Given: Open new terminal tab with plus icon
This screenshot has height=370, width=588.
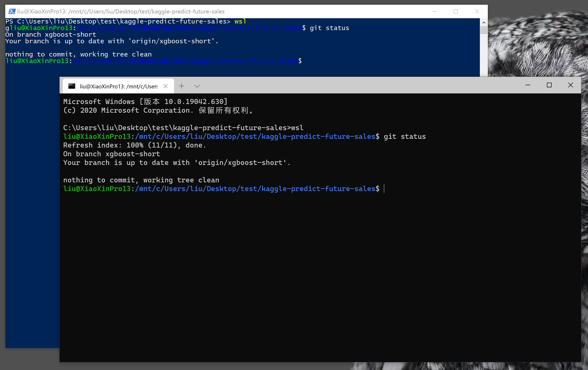Looking at the screenshot, I should pos(182,86).
